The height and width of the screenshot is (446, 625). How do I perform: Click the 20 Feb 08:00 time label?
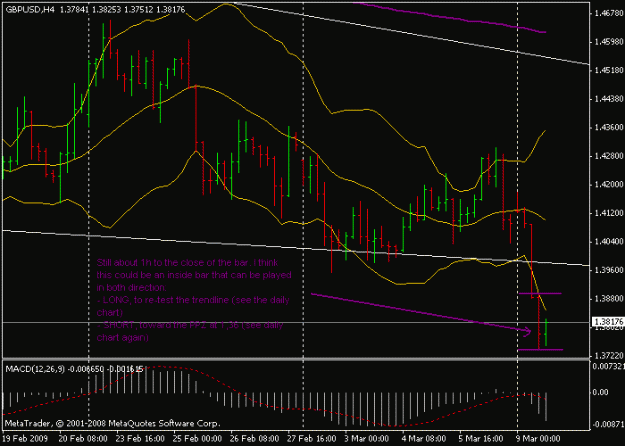click(x=83, y=438)
